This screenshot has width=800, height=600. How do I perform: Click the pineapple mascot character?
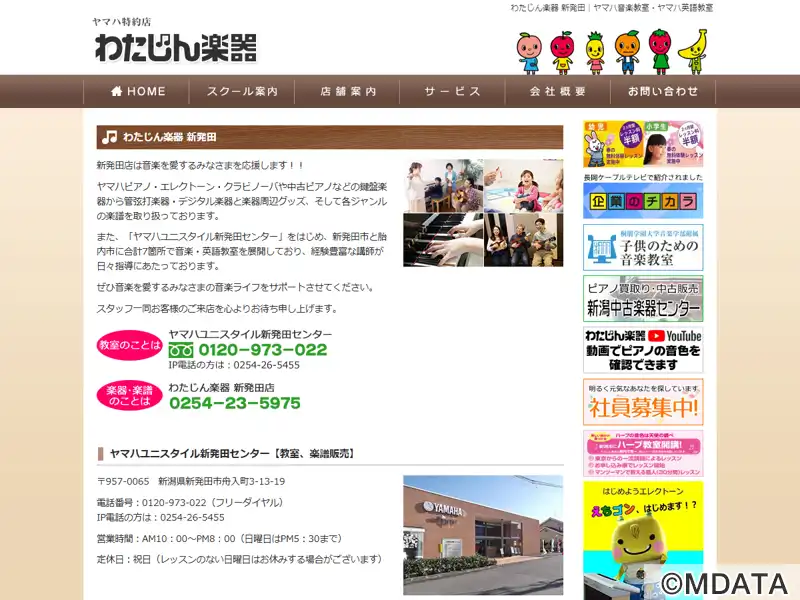coord(595,53)
